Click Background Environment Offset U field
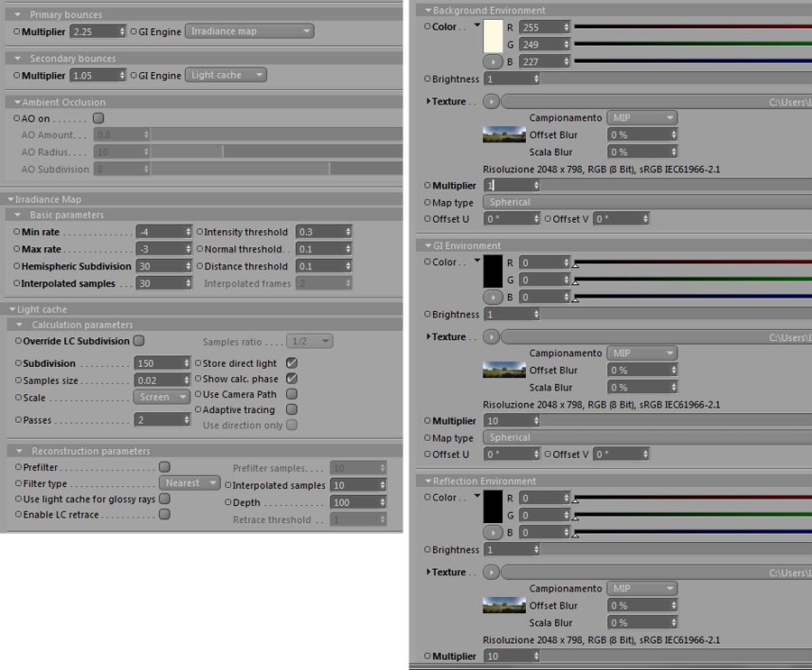812x670 pixels. tap(512, 219)
